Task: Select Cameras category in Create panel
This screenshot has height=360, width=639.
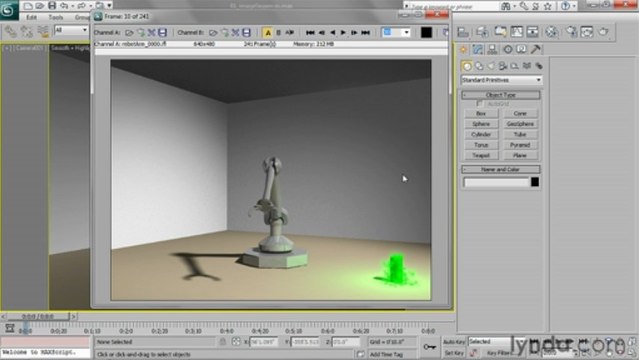Action: [x=503, y=66]
